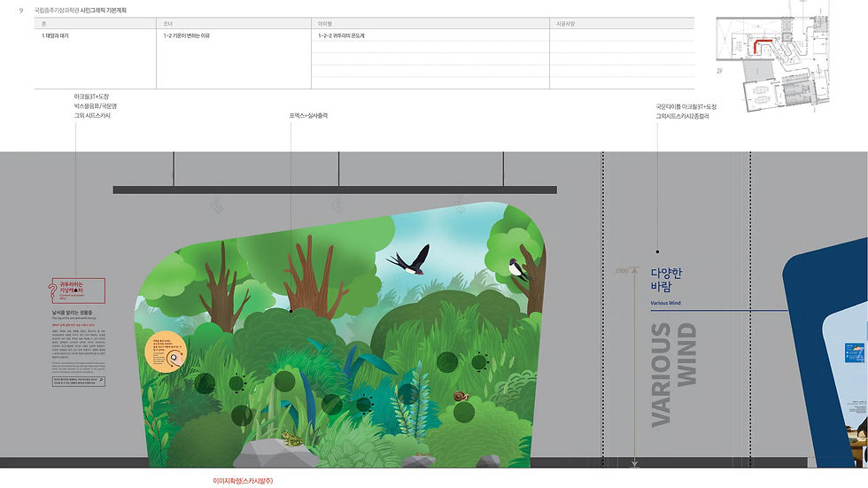Click the snail in the mural
Screen dimensions: 868x488
tap(461, 396)
